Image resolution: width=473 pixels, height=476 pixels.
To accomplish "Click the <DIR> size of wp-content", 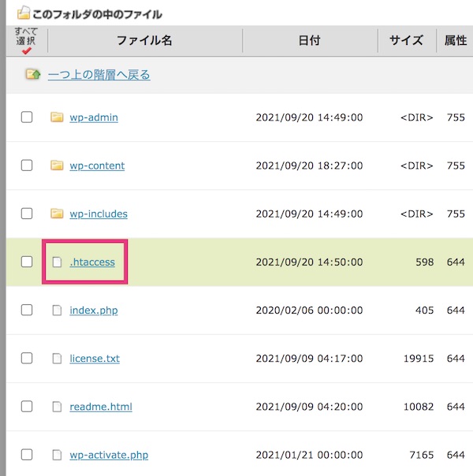I will point(417,165).
